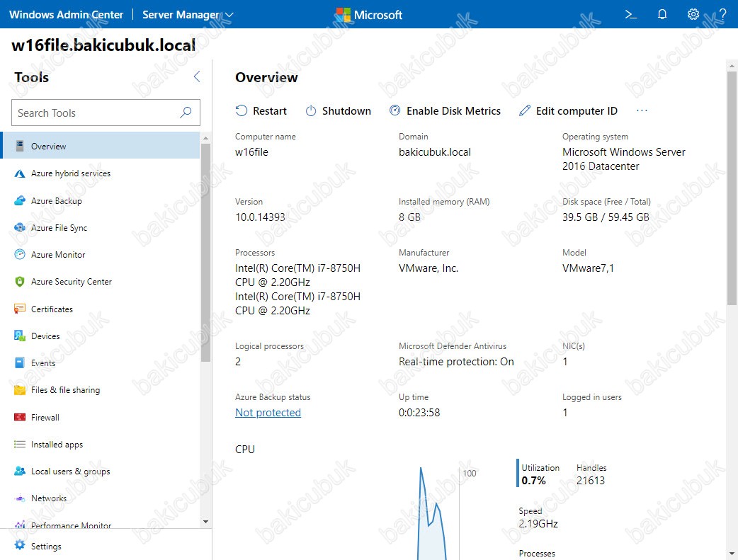This screenshot has height=560, width=738.
Task: Click the Events icon
Action: (20, 362)
